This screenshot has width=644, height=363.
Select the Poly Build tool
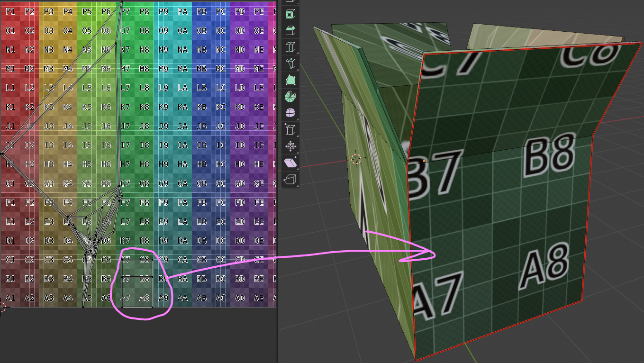coord(290,80)
